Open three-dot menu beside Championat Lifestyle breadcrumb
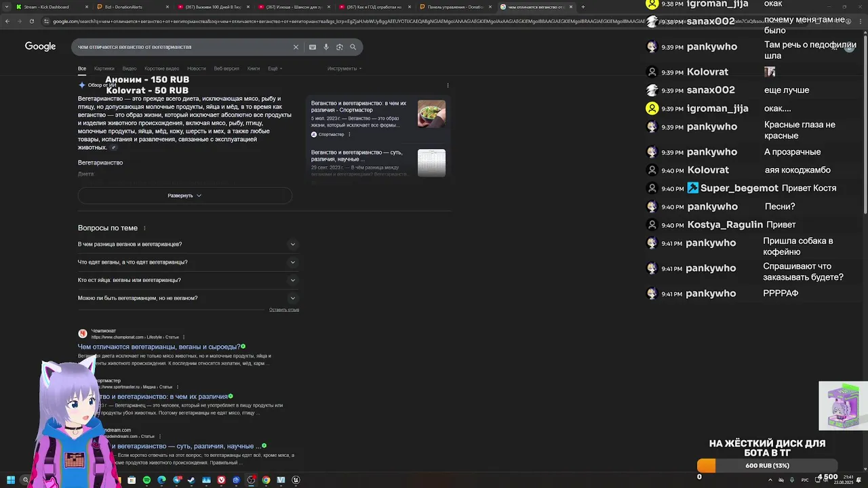Viewport: 868px width, 488px height. click(x=184, y=337)
